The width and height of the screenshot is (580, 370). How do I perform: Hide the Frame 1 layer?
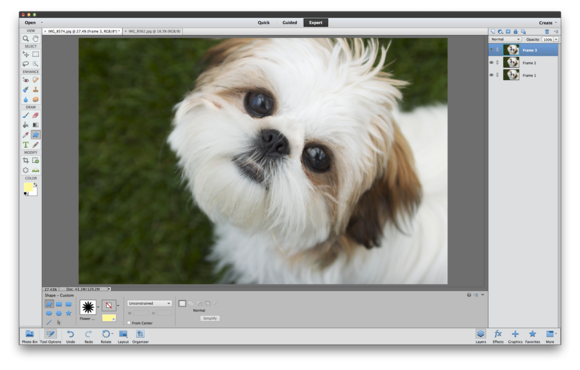pos(492,75)
